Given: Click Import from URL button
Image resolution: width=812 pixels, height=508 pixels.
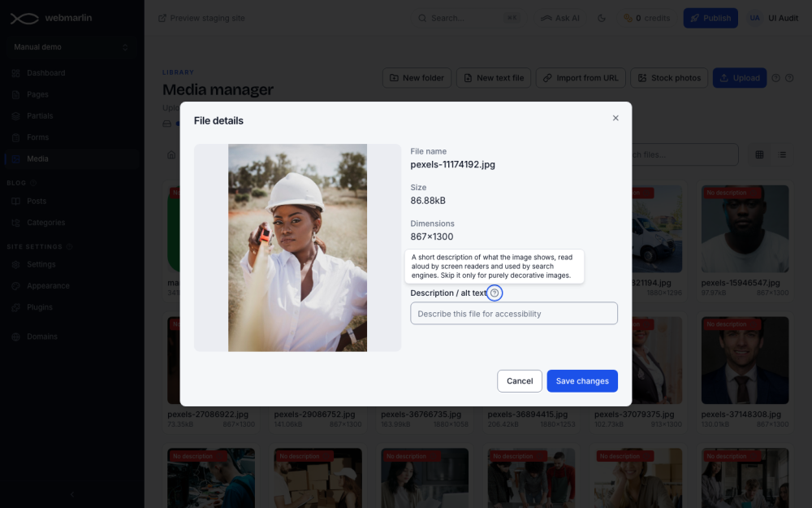Looking at the screenshot, I should point(581,78).
